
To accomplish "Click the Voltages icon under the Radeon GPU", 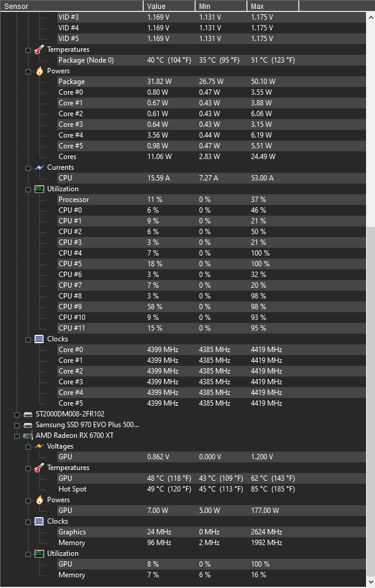I will 38,446.
